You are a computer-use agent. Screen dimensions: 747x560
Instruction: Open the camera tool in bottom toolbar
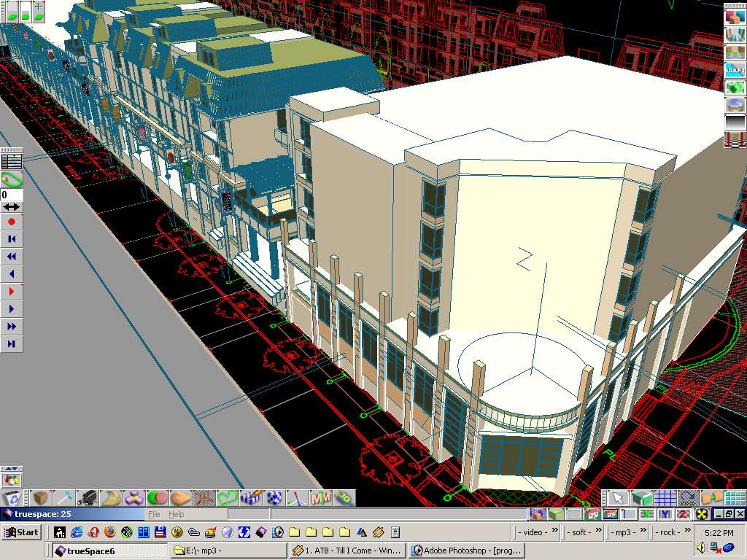[x=87, y=498]
